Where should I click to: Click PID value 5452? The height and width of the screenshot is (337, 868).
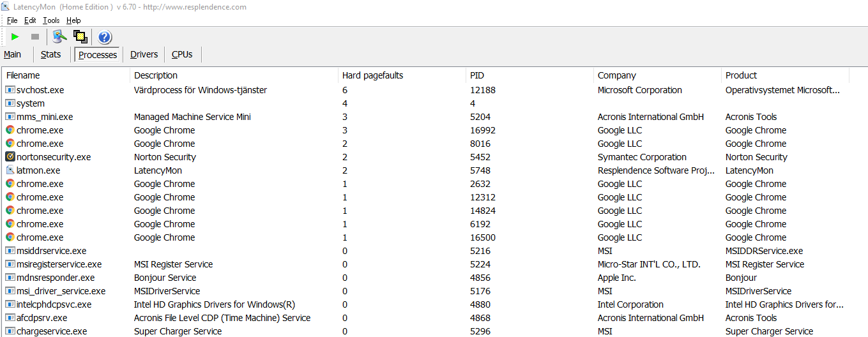pos(480,157)
